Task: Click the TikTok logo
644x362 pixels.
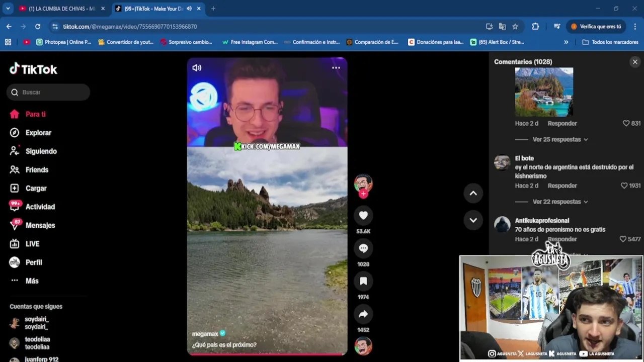Action: click(x=33, y=69)
